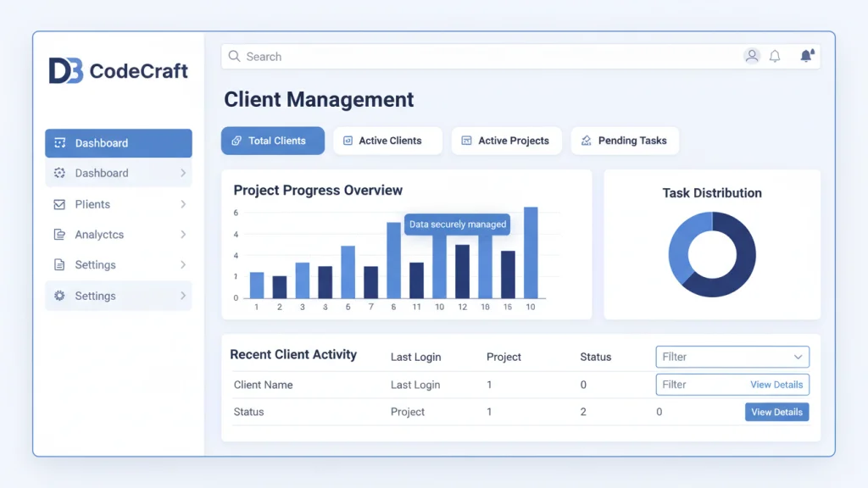The height and width of the screenshot is (488, 868).
Task: Expand the first Settings chevron
Action: pos(183,264)
